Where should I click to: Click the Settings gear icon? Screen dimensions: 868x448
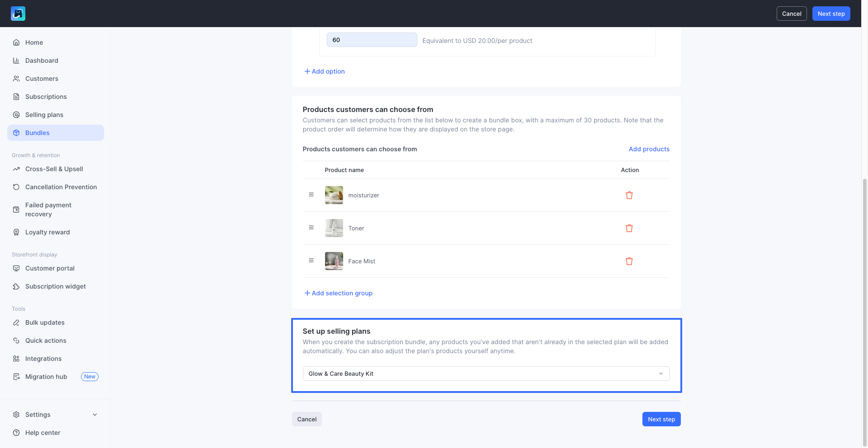[x=16, y=415]
